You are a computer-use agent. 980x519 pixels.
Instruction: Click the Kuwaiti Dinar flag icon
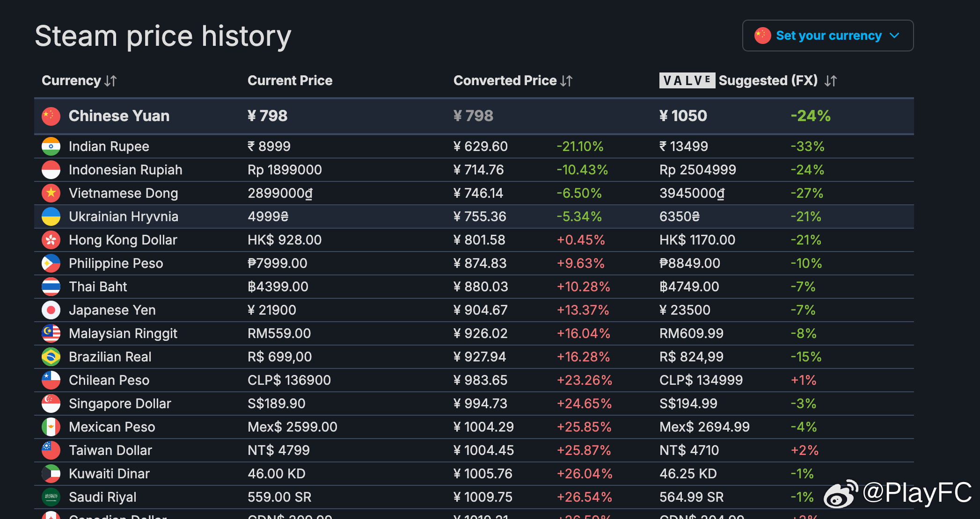[51, 474]
